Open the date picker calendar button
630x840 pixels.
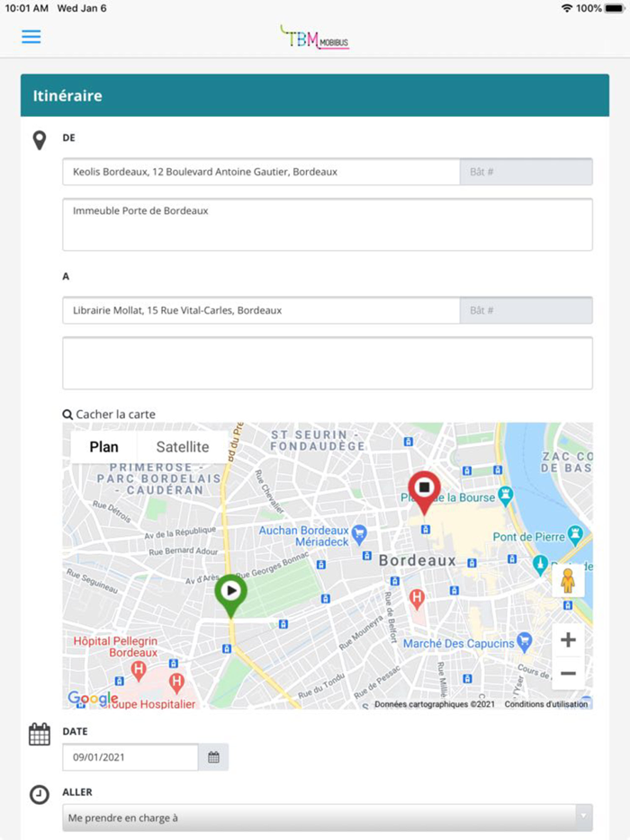coord(213,757)
